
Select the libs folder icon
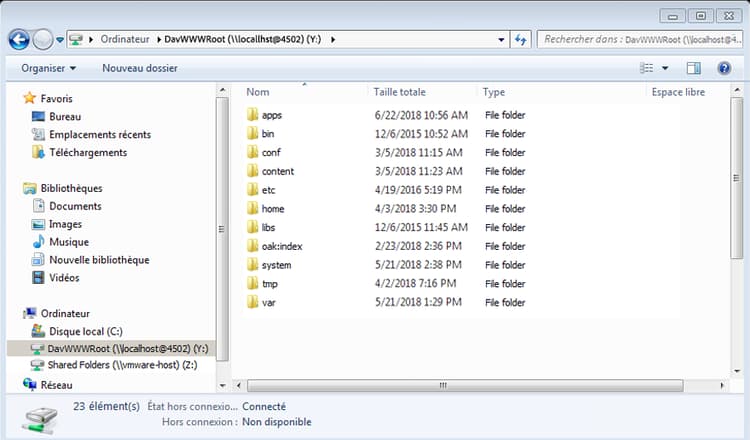[x=253, y=227]
